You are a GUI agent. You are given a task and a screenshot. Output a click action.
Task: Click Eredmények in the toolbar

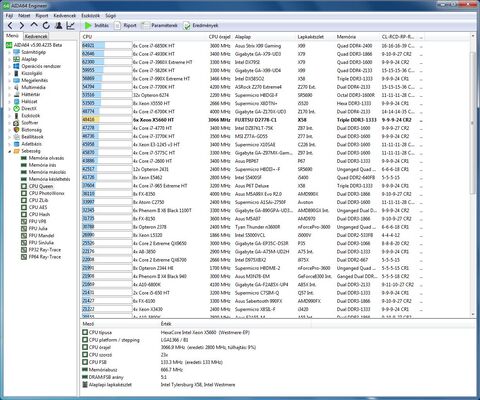click(201, 25)
